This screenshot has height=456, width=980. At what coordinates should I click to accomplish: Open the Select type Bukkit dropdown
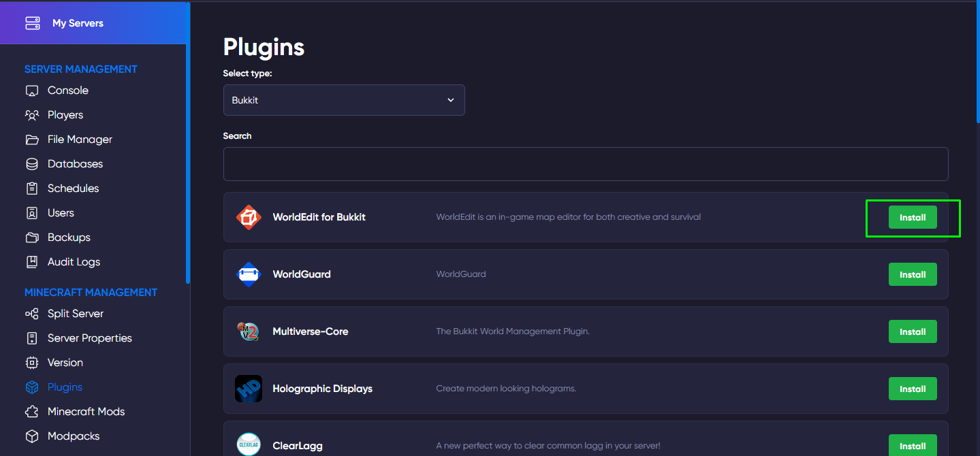point(344,100)
